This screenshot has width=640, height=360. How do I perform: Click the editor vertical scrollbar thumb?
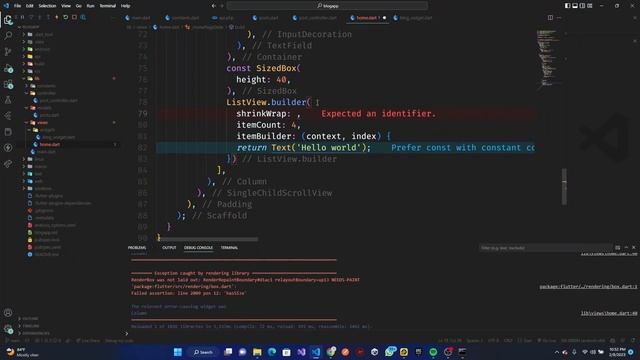[564, 187]
